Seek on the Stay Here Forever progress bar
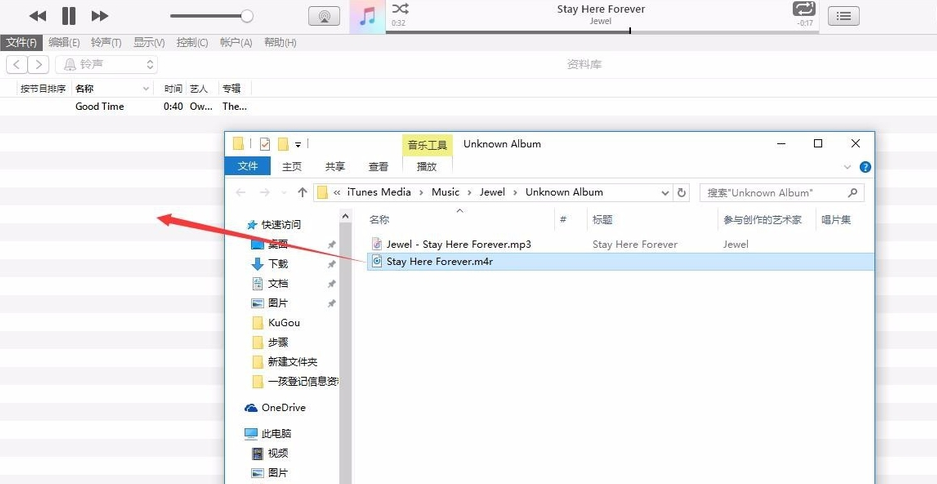This screenshot has width=937, height=484. tap(602, 31)
